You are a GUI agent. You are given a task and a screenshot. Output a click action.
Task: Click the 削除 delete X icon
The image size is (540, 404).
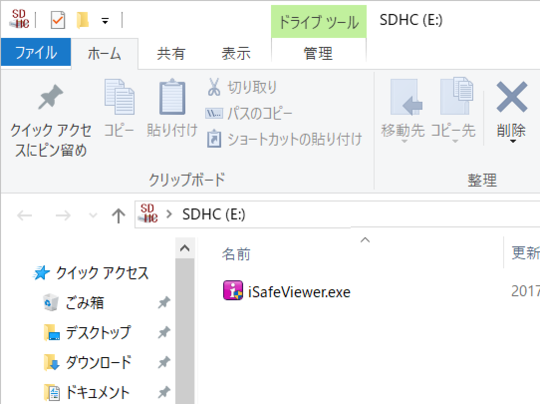[512, 97]
